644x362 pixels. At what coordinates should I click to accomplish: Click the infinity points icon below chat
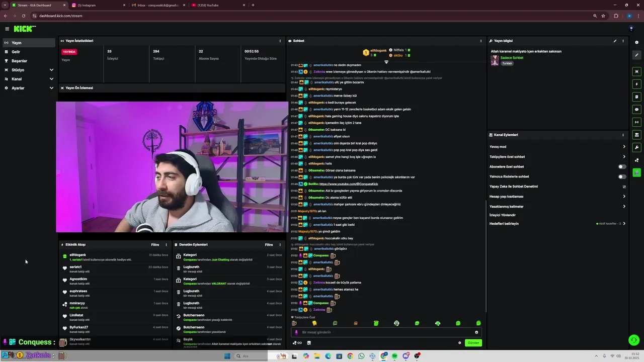pyautogui.click(x=297, y=343)
